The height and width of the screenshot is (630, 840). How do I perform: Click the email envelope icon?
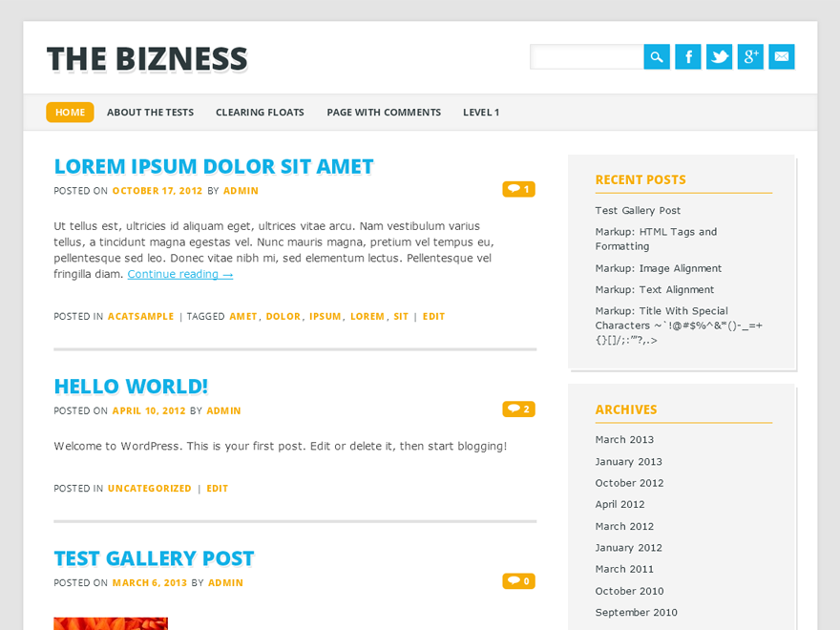pyautogui.click(x=781, y=56)
